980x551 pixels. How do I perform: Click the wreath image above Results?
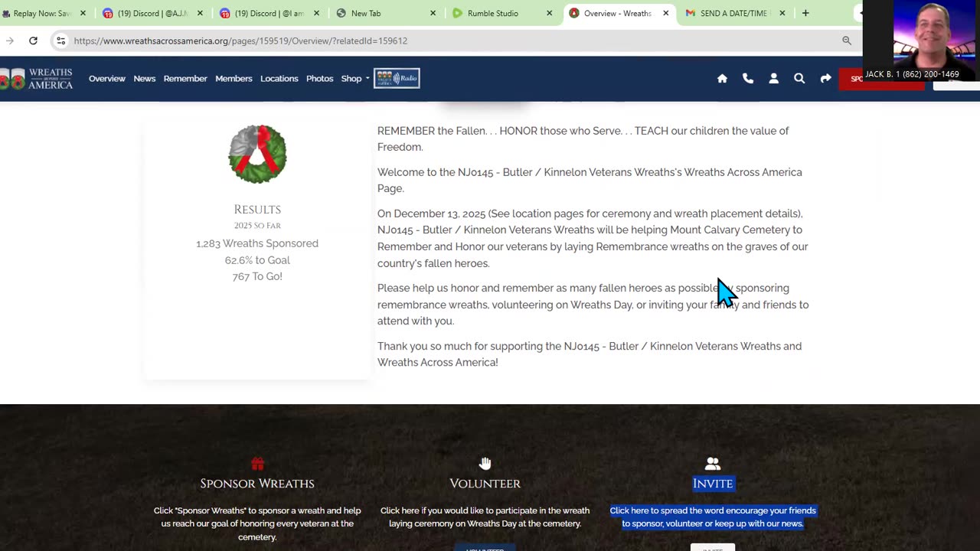coord(257,154)
